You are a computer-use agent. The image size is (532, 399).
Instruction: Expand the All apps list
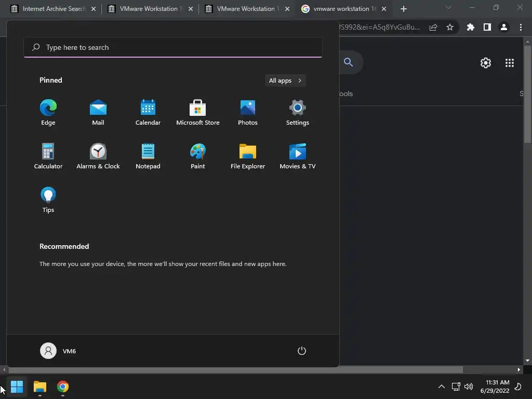click(285, 81)
